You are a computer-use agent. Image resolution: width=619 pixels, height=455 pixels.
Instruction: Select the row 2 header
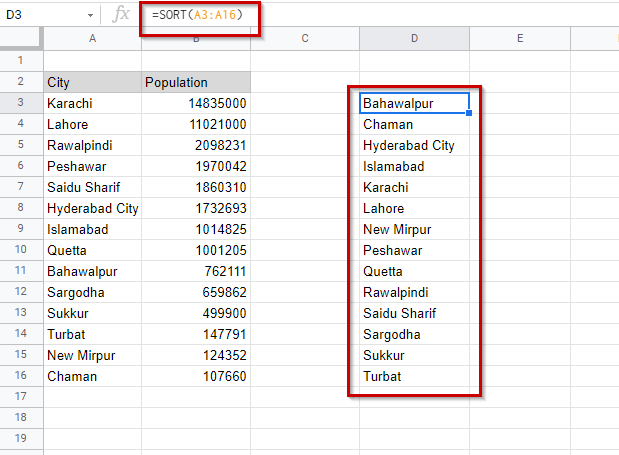pyautogui.click(x=21, y=82)
